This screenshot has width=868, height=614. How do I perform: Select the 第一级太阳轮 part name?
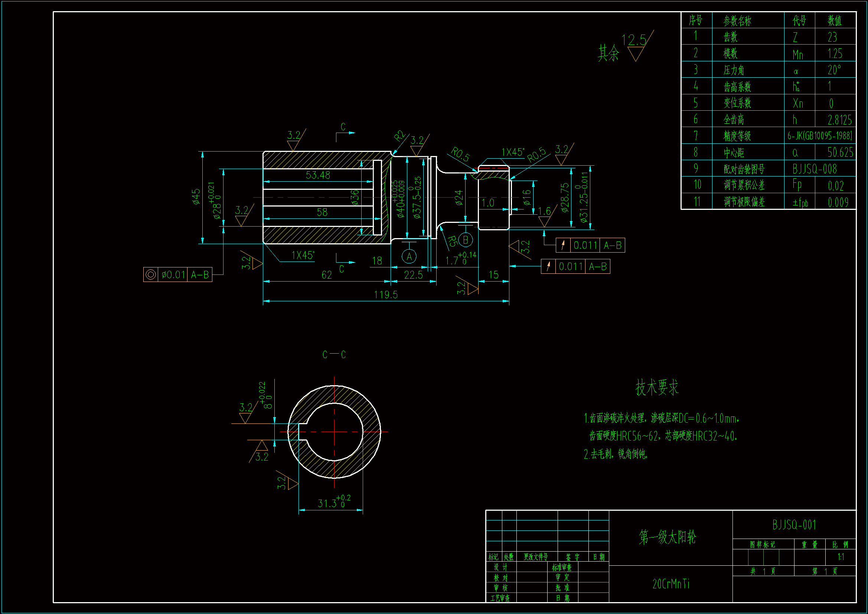point(667,537)
